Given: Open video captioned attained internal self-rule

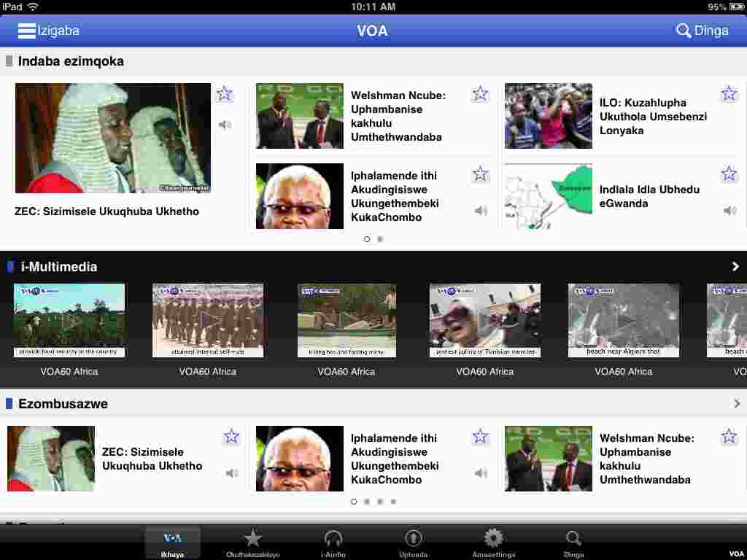Looking at the screenshot, I should click(x=208, y=320).
